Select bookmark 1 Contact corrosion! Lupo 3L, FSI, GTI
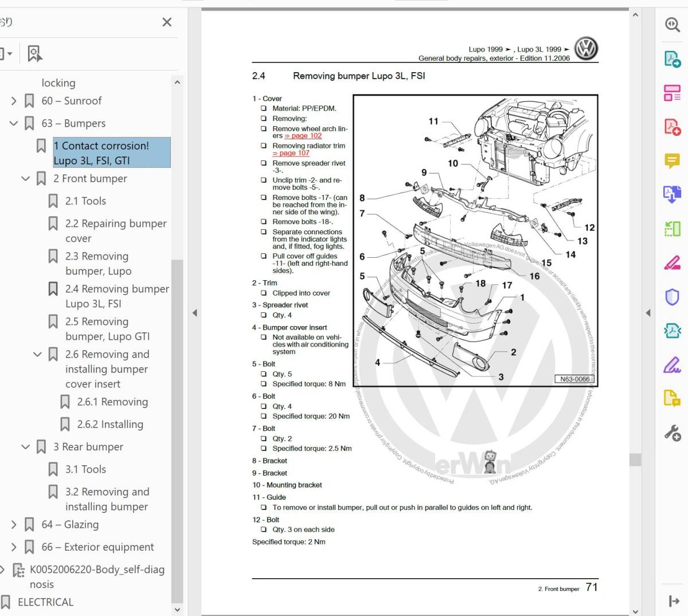The width and height of the screenshot is (688, 616). (112, 152)
